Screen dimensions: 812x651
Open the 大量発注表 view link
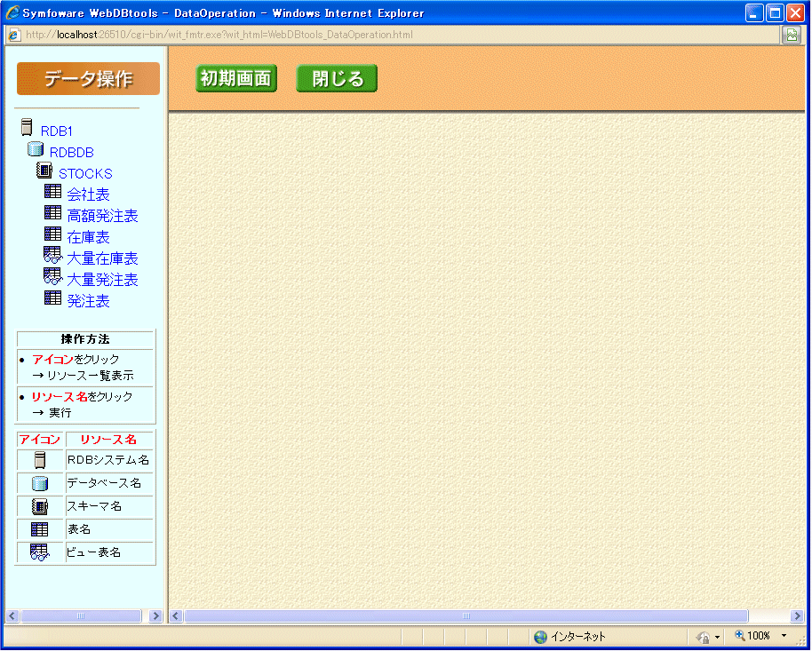(102, 280)
